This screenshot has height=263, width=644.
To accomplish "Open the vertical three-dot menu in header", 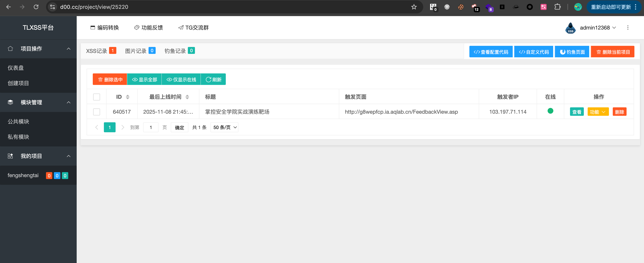I will 628,28.
